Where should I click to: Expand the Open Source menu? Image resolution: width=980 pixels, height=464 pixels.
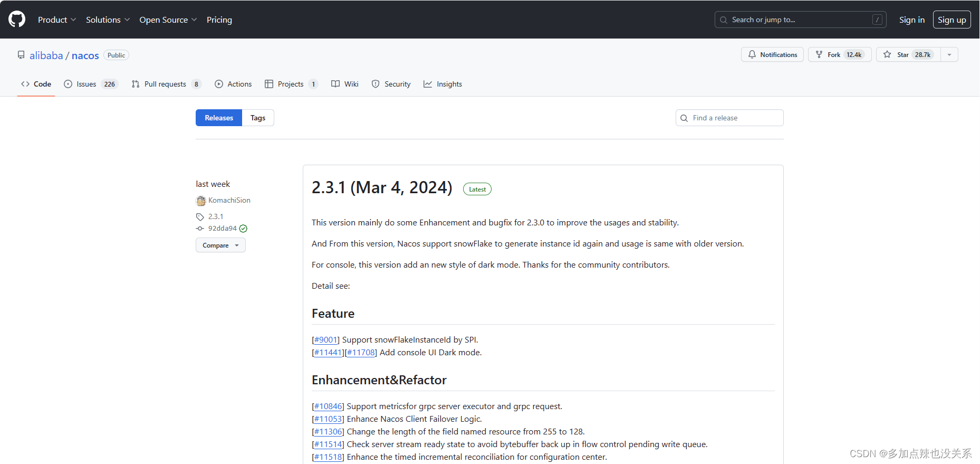(168, 20)
